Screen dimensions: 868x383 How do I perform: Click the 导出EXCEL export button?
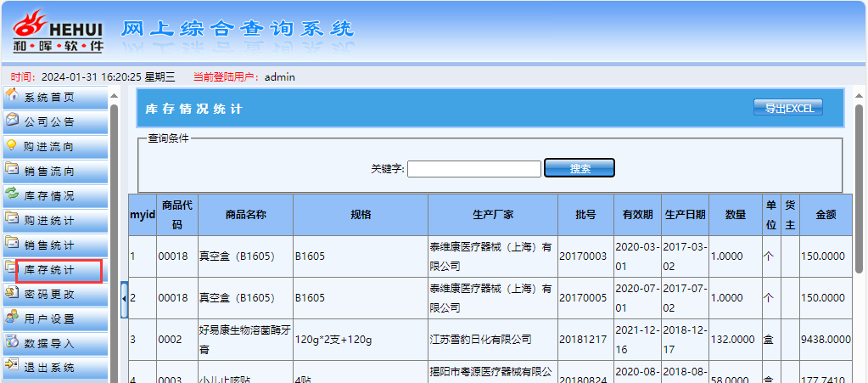click(x=788, y=108)
